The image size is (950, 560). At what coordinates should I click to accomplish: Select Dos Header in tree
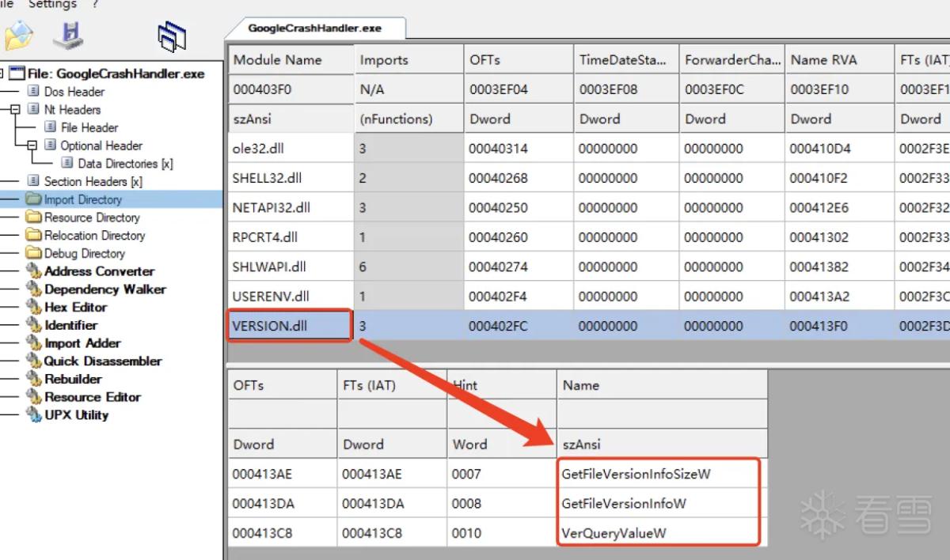pyautogui.click(x=74, y=92)
